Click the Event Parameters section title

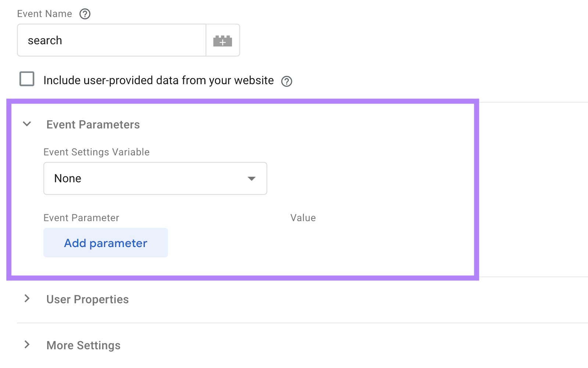[x=93, y=125]
